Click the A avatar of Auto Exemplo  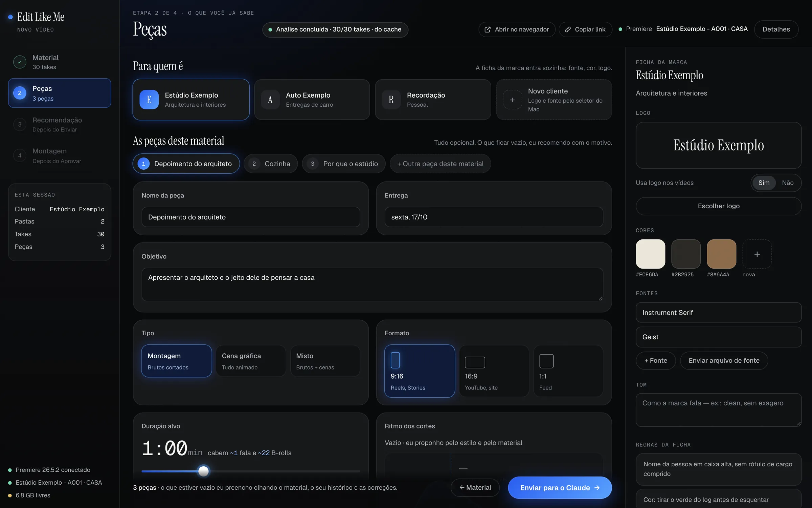[x=270, y=100]
